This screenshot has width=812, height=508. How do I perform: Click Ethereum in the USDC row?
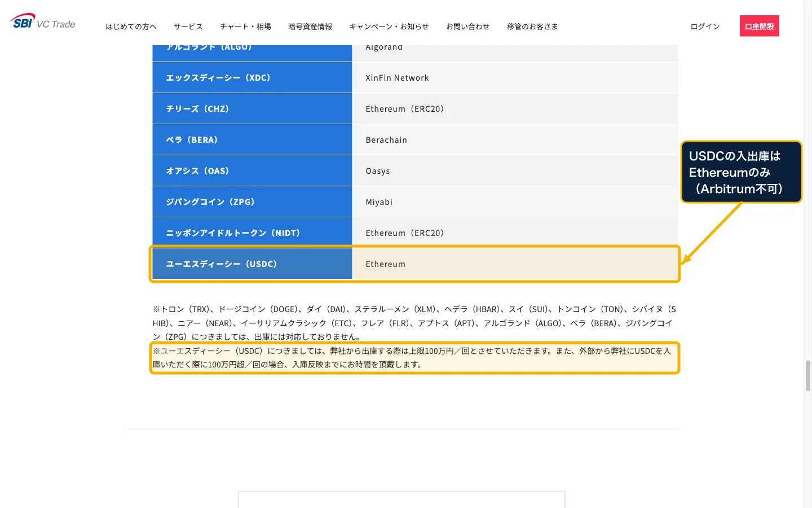coord(515,264)
